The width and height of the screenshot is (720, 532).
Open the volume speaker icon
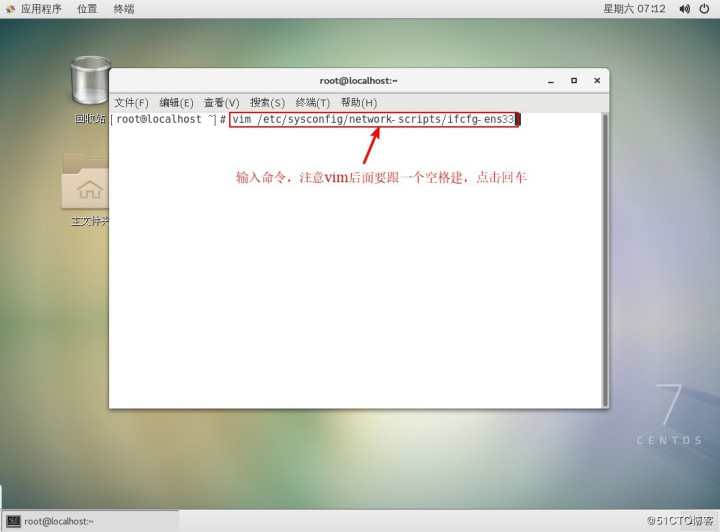[x=684, y=9]
